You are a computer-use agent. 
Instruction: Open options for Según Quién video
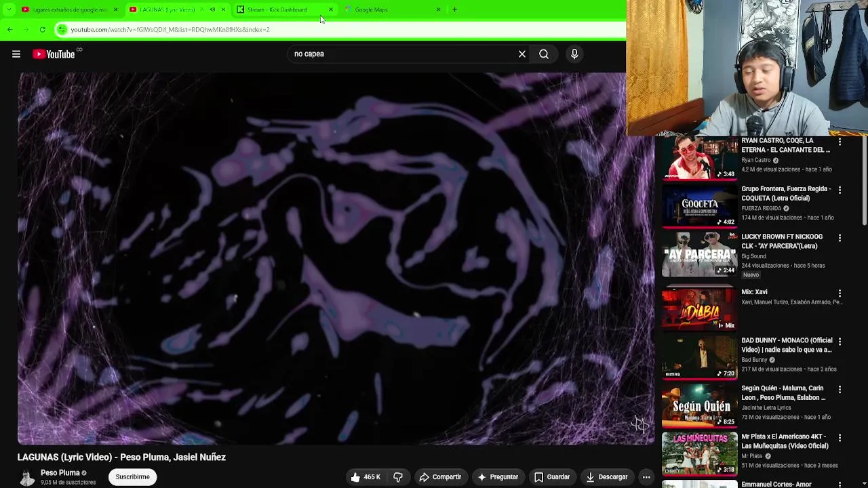click(x=840, y=390)
